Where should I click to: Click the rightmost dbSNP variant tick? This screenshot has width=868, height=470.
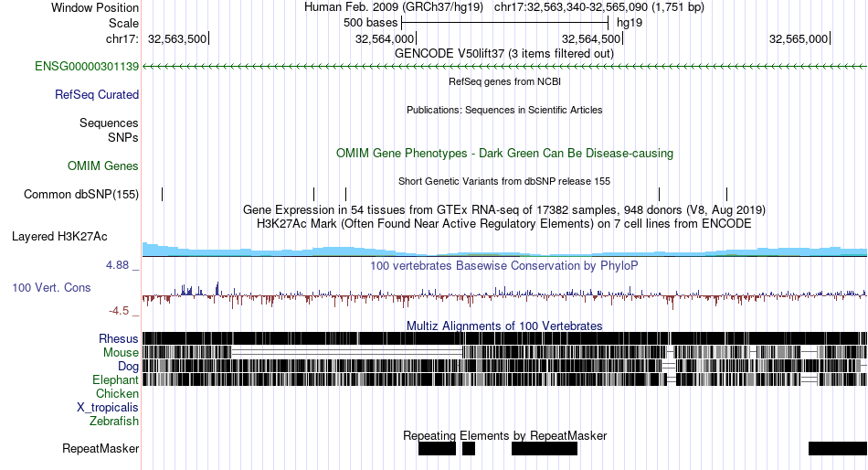point(727,194)
